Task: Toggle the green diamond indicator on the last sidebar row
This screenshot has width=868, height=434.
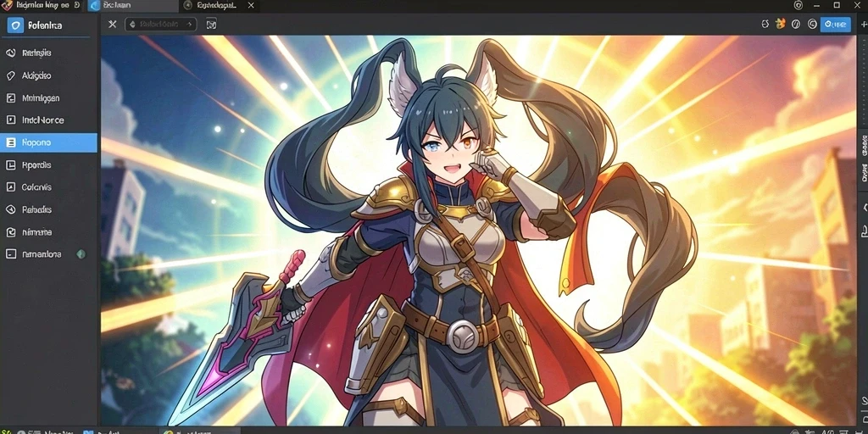Action: [x=81, y=254]
